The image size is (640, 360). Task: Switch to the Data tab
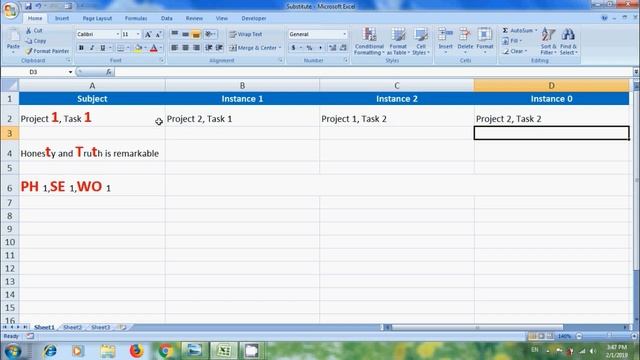coord(167,18)
